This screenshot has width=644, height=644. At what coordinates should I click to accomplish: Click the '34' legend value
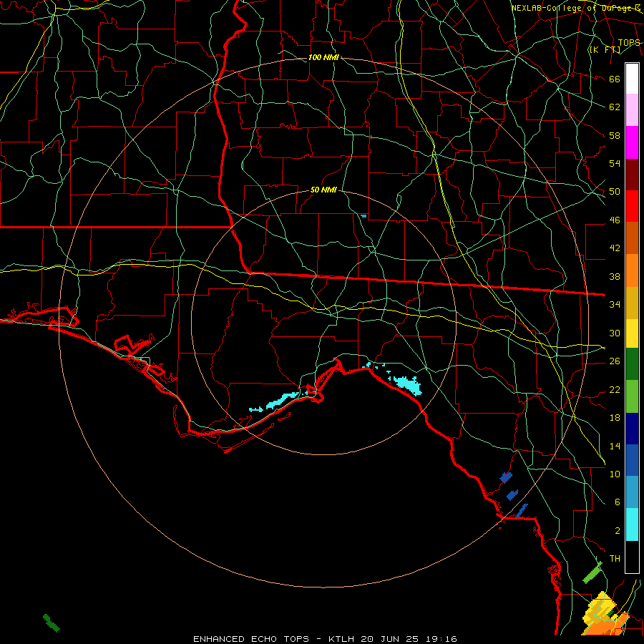[x=615, y=305]
